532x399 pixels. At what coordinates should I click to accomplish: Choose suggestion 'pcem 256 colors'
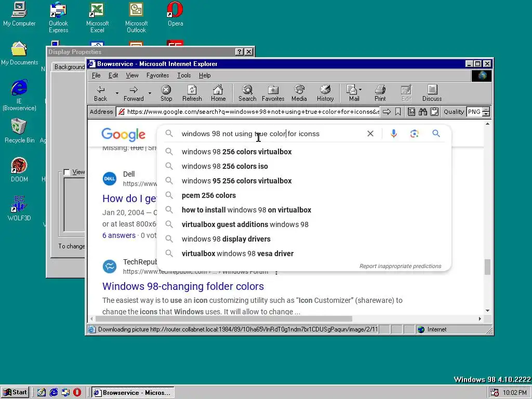tap(304, 195)
